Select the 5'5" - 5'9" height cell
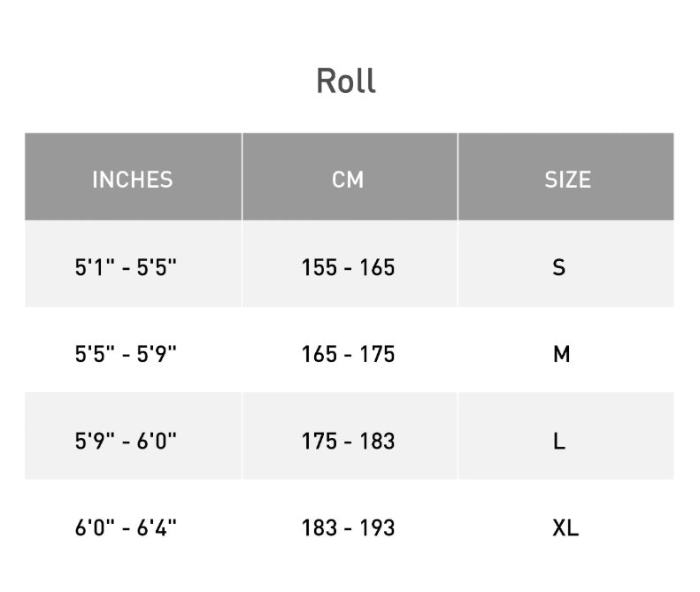700x592 pixels. (126, 354)
